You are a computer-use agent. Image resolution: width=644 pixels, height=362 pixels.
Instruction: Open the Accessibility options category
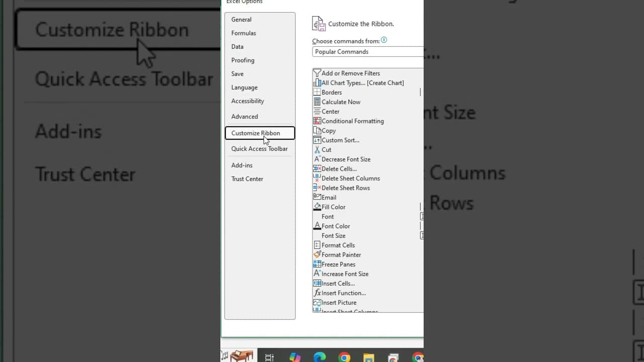coord(260,101)
